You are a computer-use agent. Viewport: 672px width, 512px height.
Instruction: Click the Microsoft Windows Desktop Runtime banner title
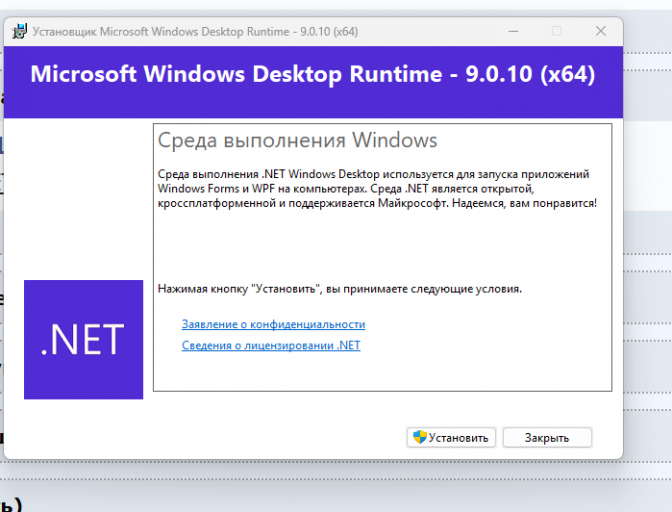313,74
